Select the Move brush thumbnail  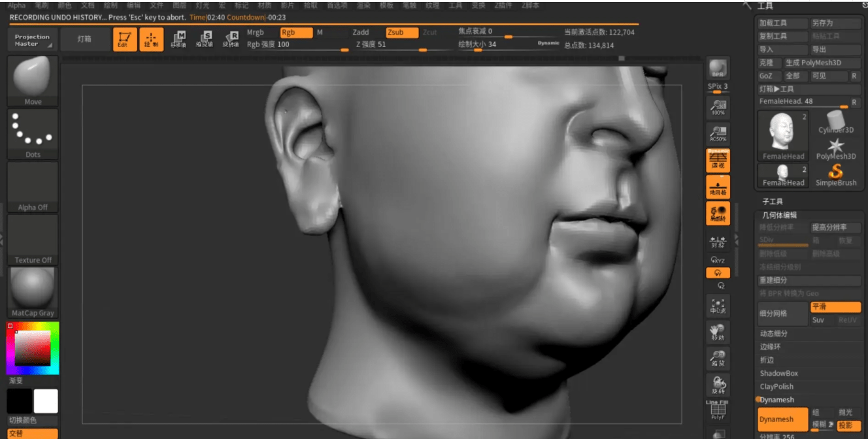click(x=31, y=78)
